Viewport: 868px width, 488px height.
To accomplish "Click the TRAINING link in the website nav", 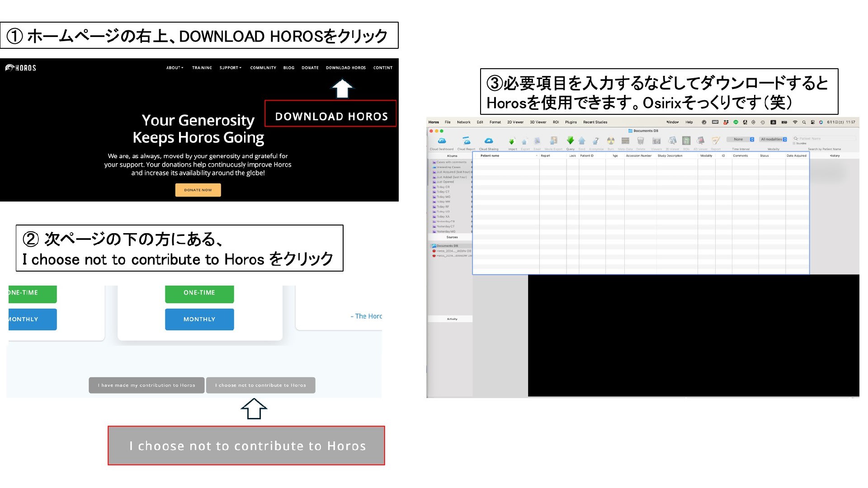I will coord(202,68).
